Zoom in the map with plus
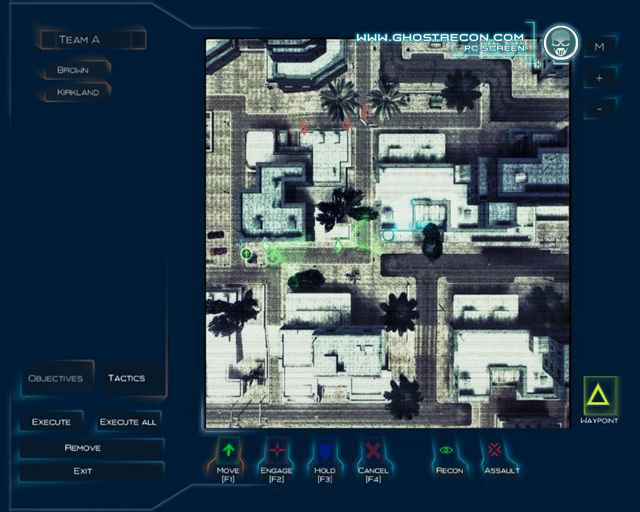 (599, 77)
